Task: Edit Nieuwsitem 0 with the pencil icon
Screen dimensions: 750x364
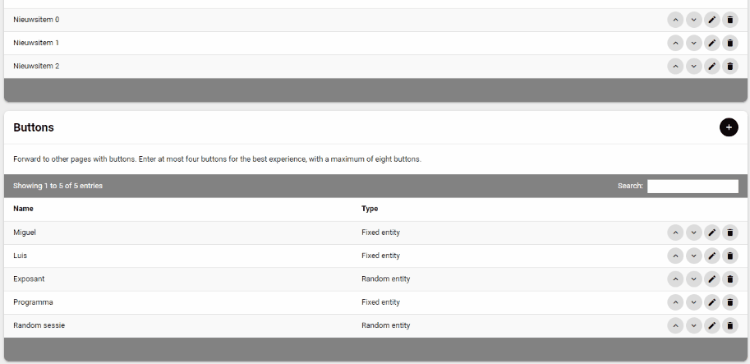Action: pos(712,20)
